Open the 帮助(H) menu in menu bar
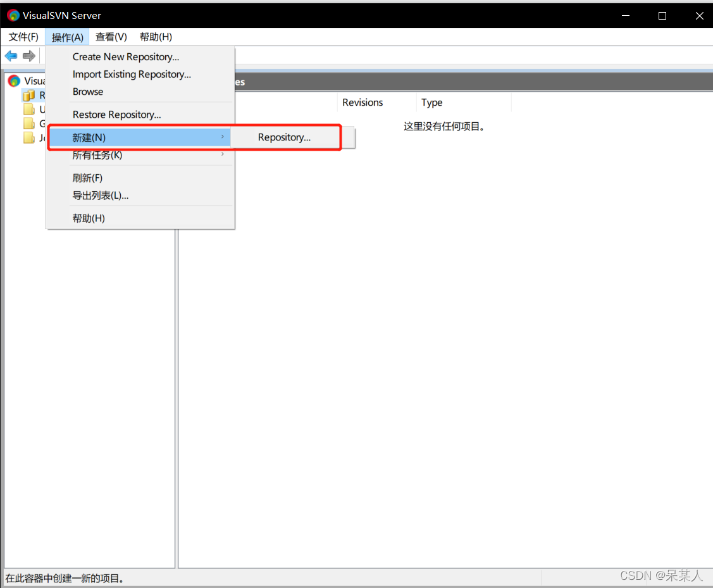The width and height of the screenshot is (713, 588). point(156,37)
